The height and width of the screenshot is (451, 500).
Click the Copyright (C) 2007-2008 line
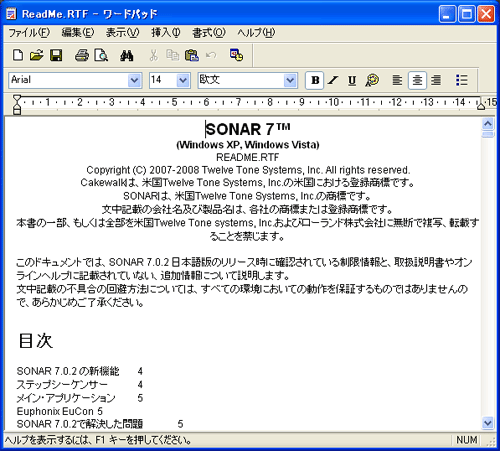coord(248,170)
